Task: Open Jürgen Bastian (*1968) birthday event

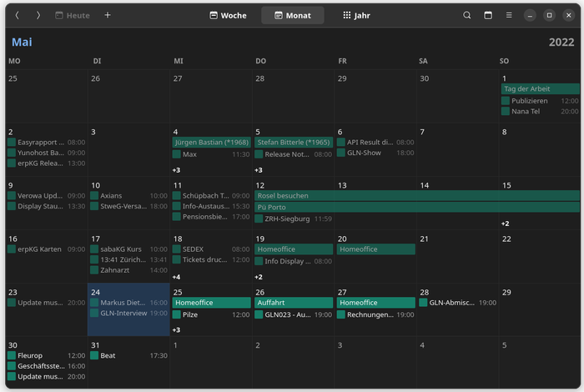Action: click(211, 143)
